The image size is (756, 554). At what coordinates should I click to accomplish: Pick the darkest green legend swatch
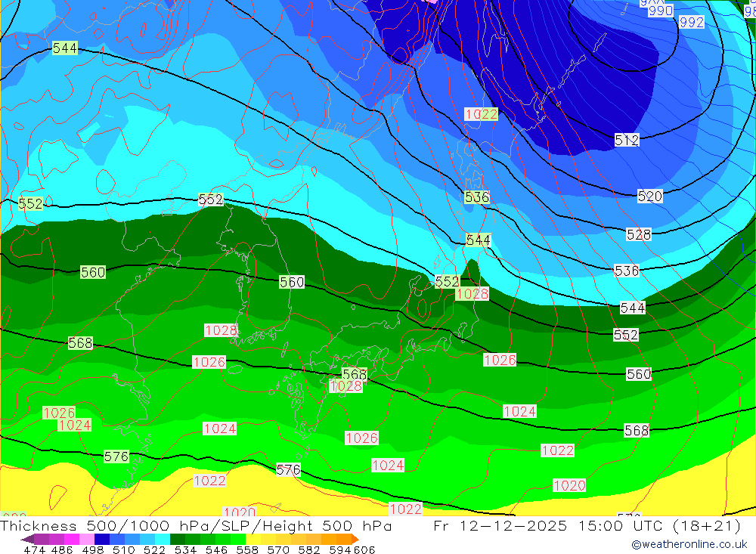coord(178,539)
